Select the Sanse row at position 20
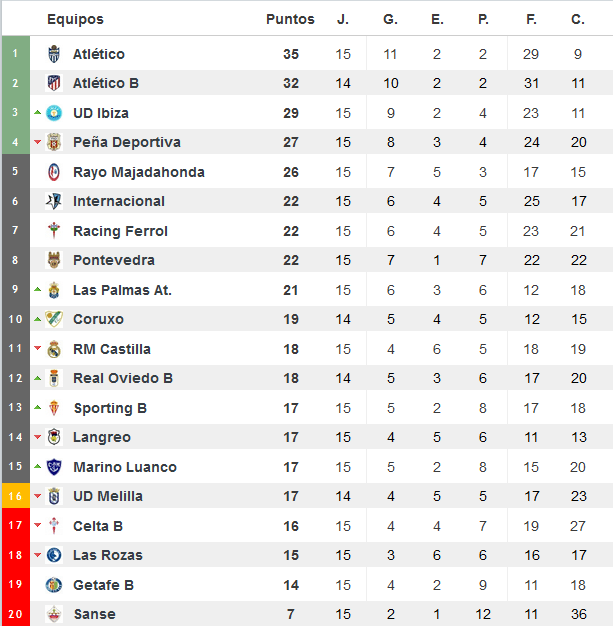Image resolution: width=613 pixels, height=626 pixels. coord(307,614)
